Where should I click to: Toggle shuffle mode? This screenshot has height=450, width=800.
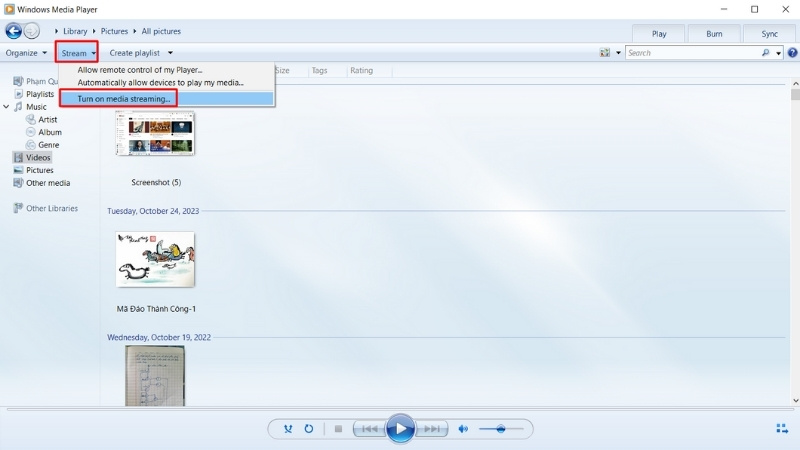click(x=288, y=429)
